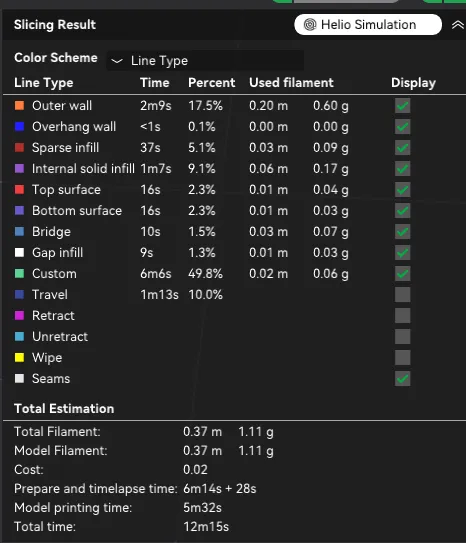Enable the Retract display checkbox
Image resolution: width=466 pixels, height=543 pixels.
(x=402, y=315)
